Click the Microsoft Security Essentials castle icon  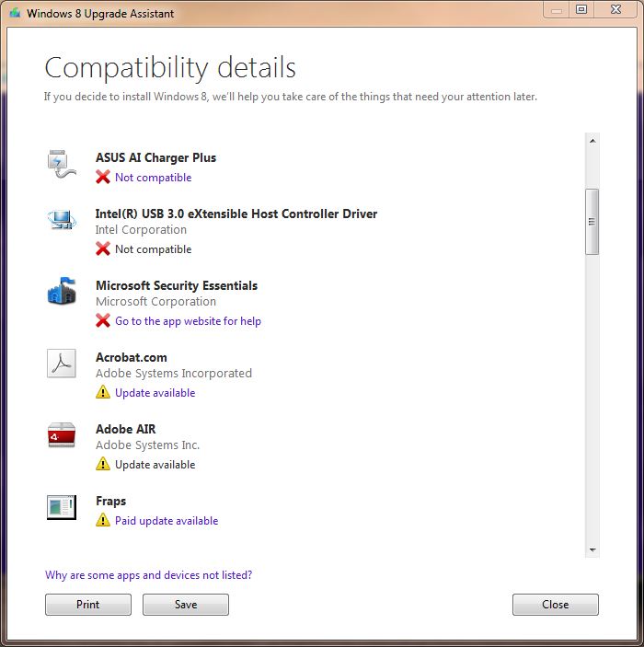(x=62, y=291)
